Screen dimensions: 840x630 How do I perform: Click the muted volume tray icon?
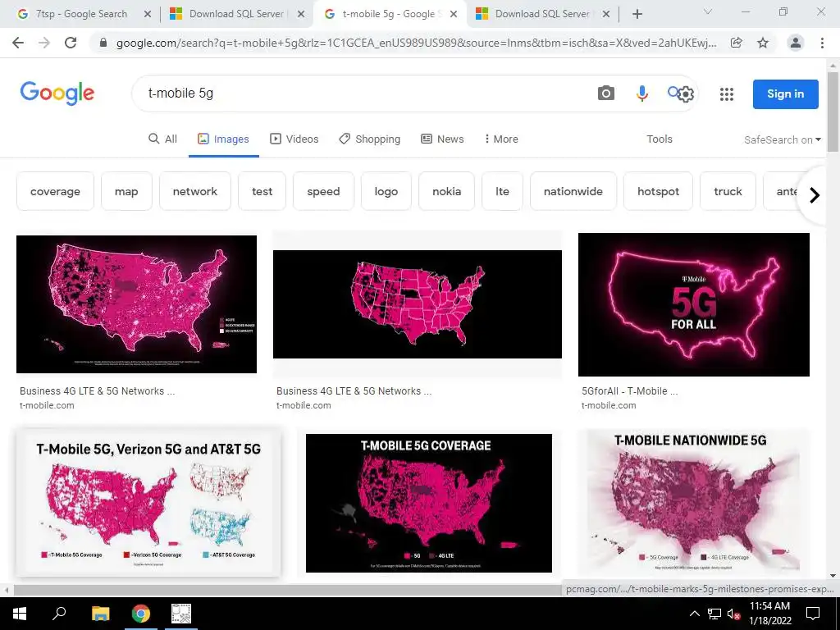click(733, 614)
